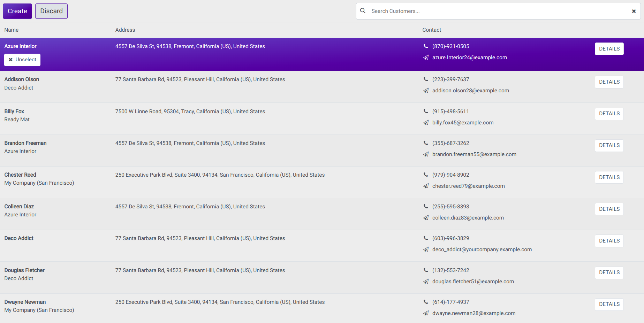Viewport: 644px width, 323px height.
Task: Open DETAILS for Deco Addict
Action: coord(609,241)
